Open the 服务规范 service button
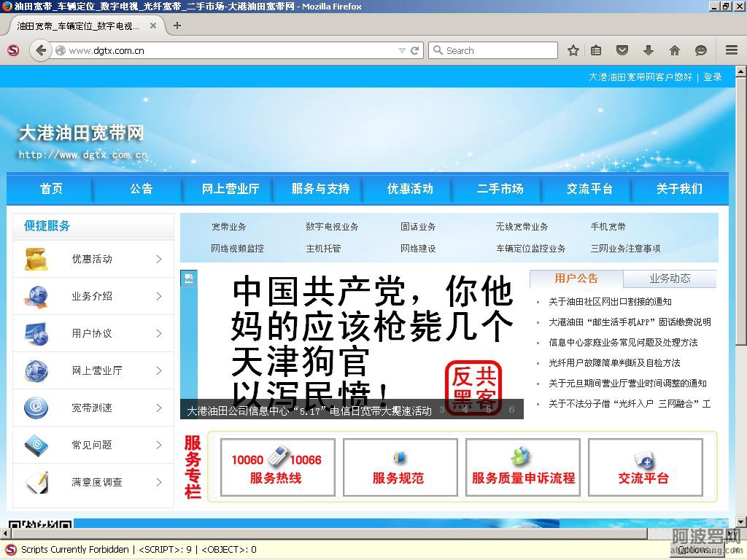 (400, 467)
